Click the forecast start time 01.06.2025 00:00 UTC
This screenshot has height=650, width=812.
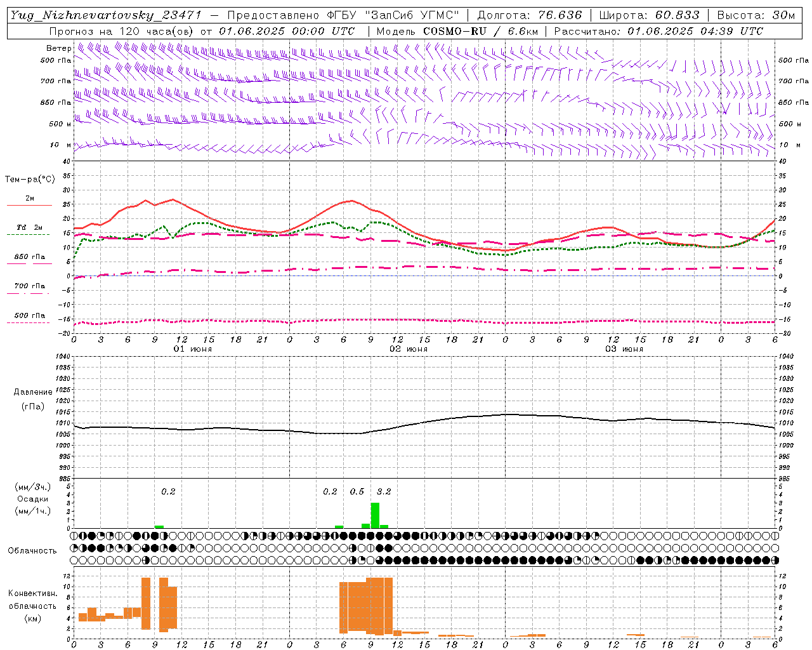(287, 30)
